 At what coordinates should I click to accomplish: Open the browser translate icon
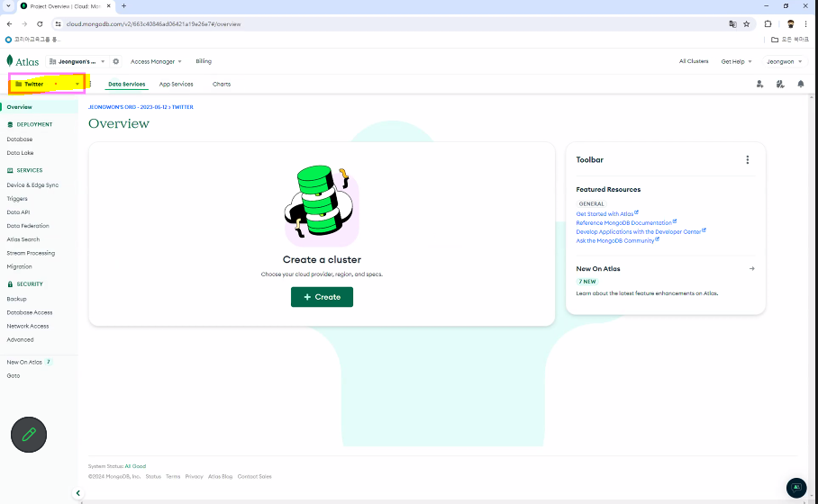[733, 24]
